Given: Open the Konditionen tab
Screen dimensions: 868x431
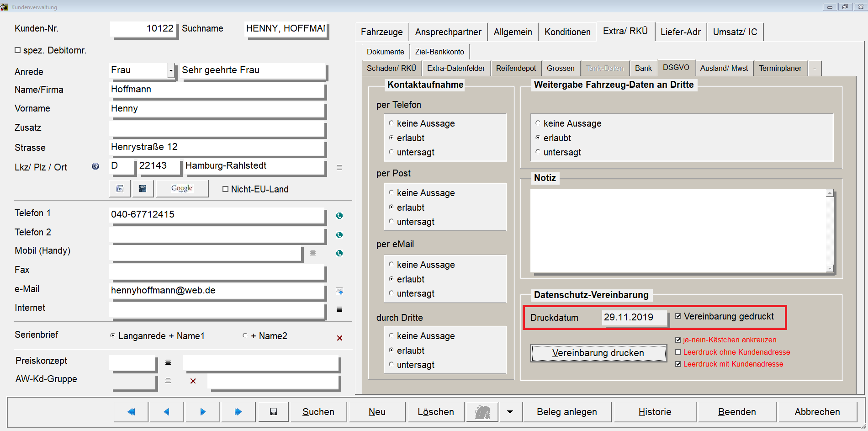Looking at the screenshot, I should point(567,32).
